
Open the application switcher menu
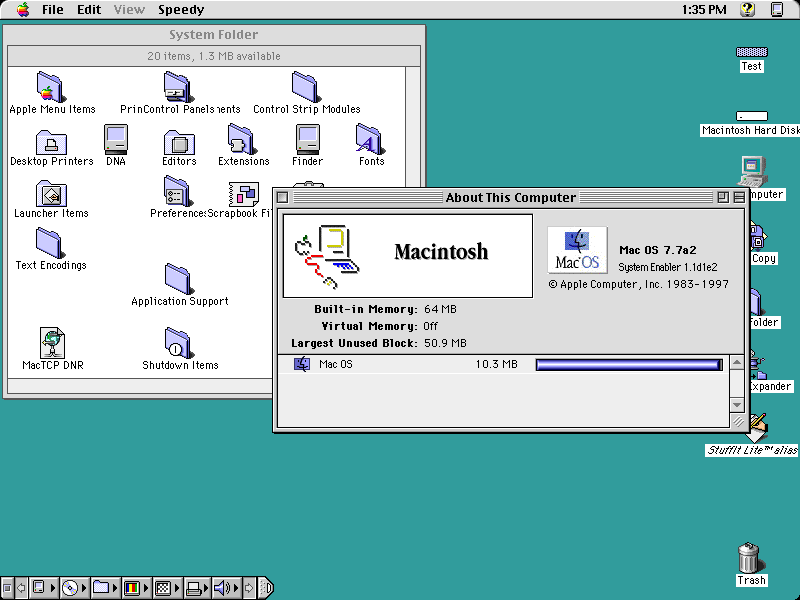[x=777, y=9]
